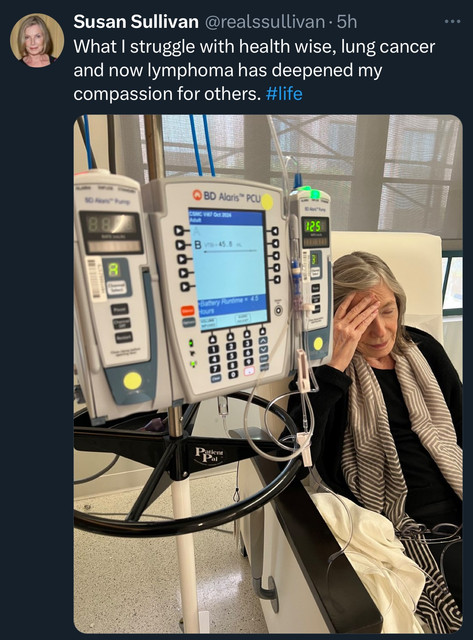
Task: Click the large yellow button on left pump
Action: [x=132, y=380]
